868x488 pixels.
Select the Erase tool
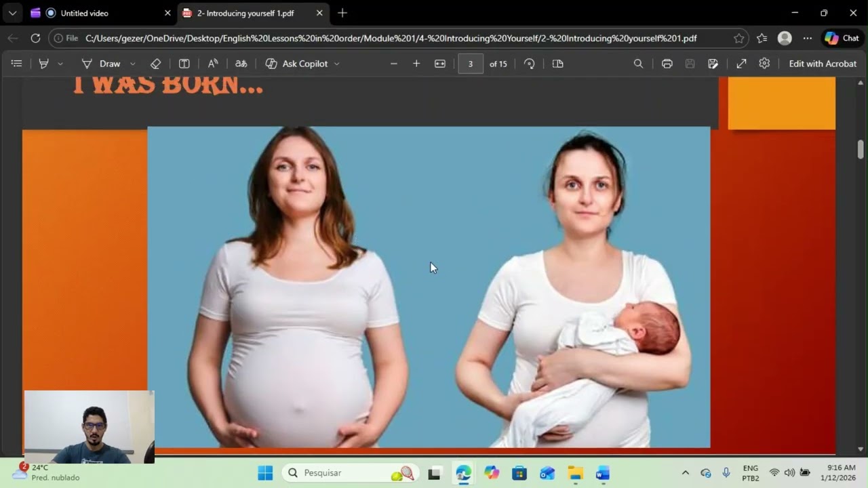[155, 64]
